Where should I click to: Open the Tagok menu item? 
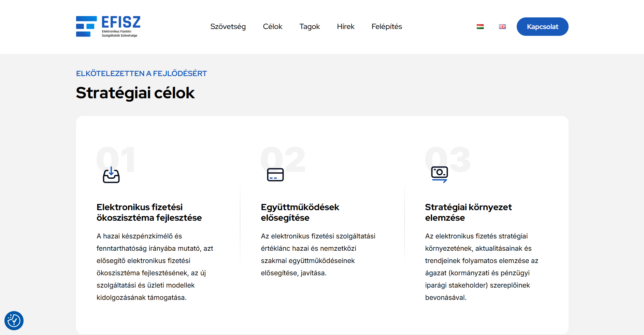pyautogui.click(x=310, y=27)
